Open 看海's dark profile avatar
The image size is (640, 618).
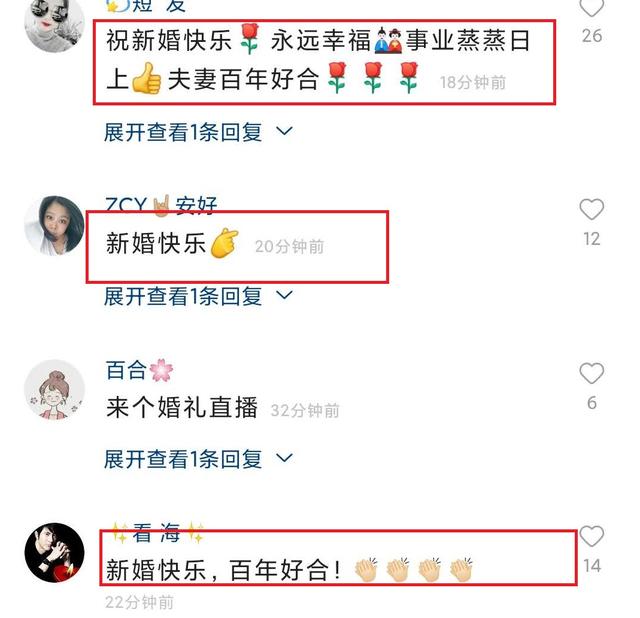click(54, 552)
